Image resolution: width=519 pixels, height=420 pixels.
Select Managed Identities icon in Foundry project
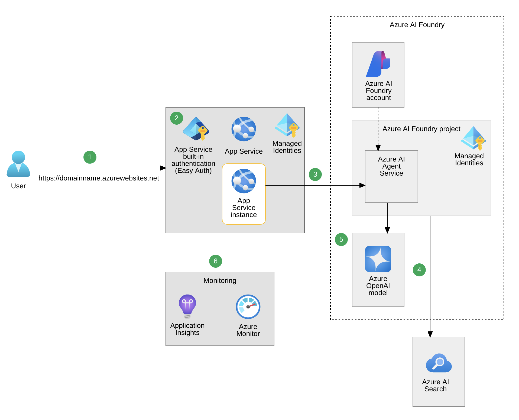[x=473, y=138]
